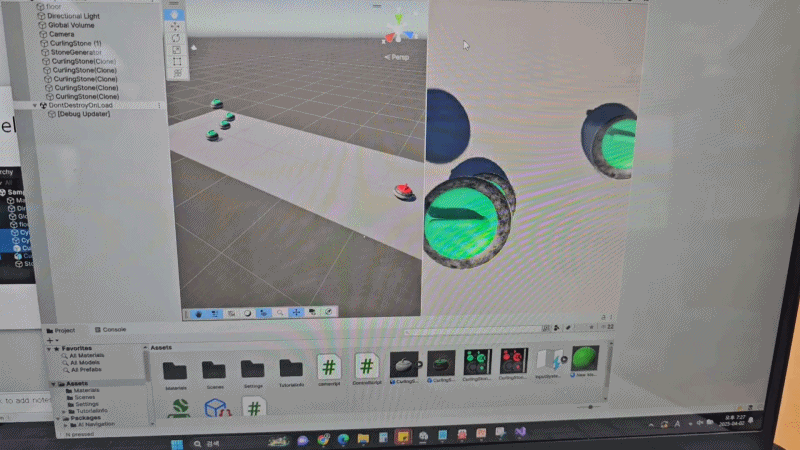Collapse the Favorites section arrow
Image resolution: width=800 pixels, height=450 pixels.
point(49,349)
